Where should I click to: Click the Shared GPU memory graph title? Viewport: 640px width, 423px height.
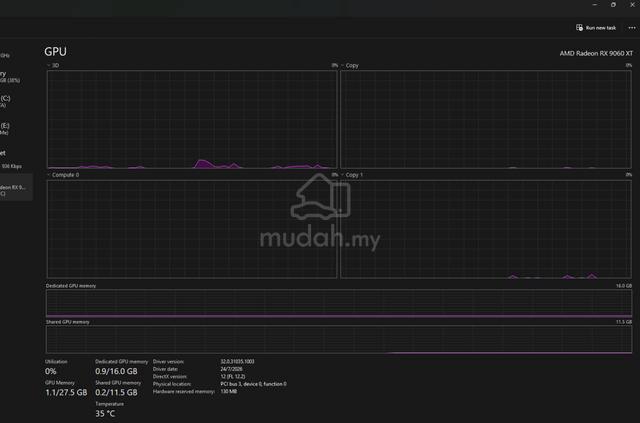(68, 322)
